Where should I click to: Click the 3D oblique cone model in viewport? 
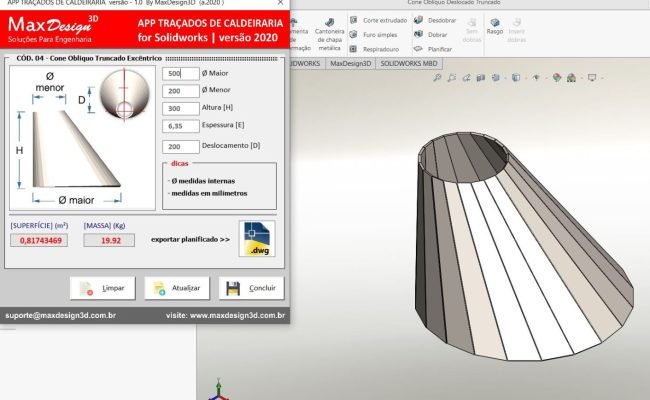[523, 246]
